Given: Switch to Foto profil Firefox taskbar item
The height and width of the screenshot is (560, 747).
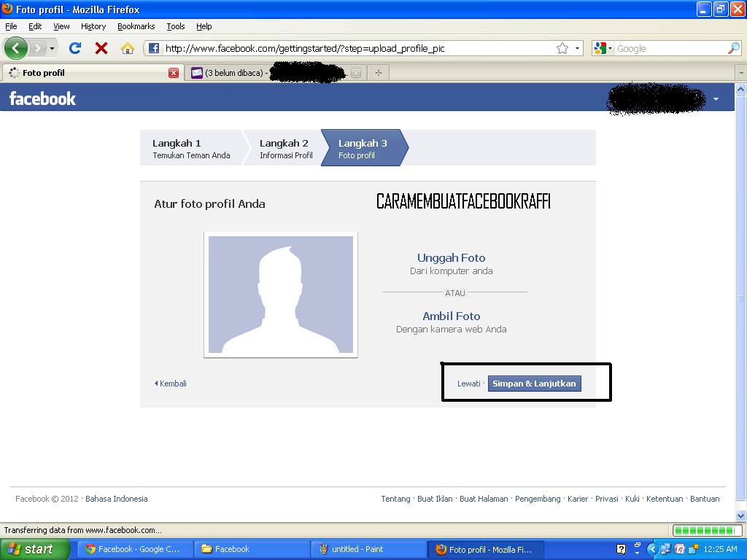Looking at the screenshot, I should pos(485,549).
